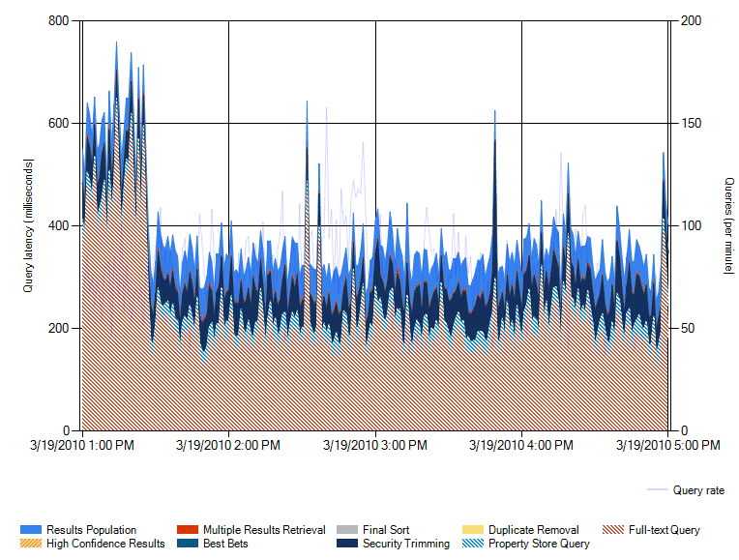The width and height of the screenshot is (739, 560).
Task: Click the High Confidence Results legend swatch
Action: (x=31, y=544)
